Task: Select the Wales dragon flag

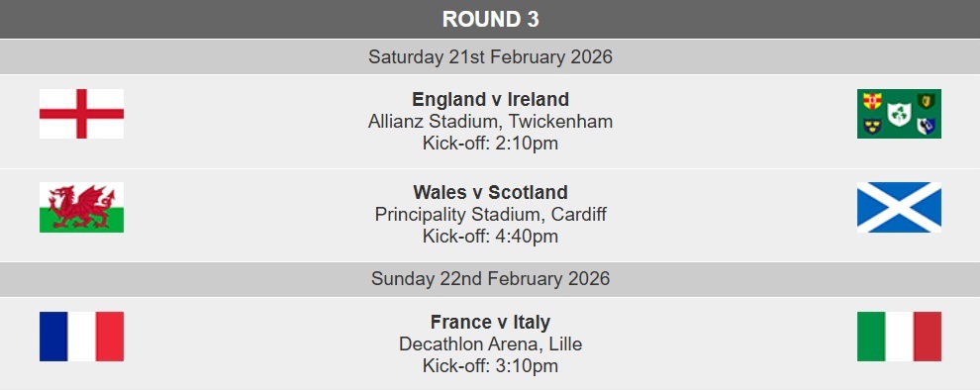Action: point(81,207)
